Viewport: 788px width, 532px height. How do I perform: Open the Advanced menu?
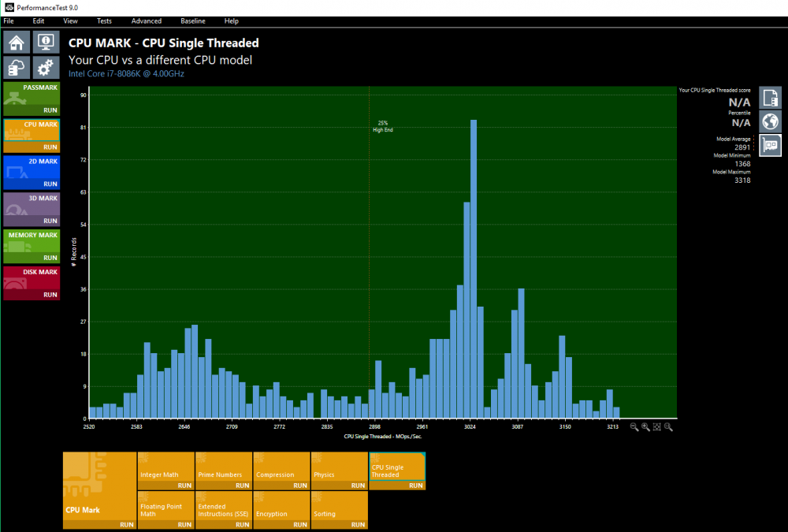pos(147,21)
